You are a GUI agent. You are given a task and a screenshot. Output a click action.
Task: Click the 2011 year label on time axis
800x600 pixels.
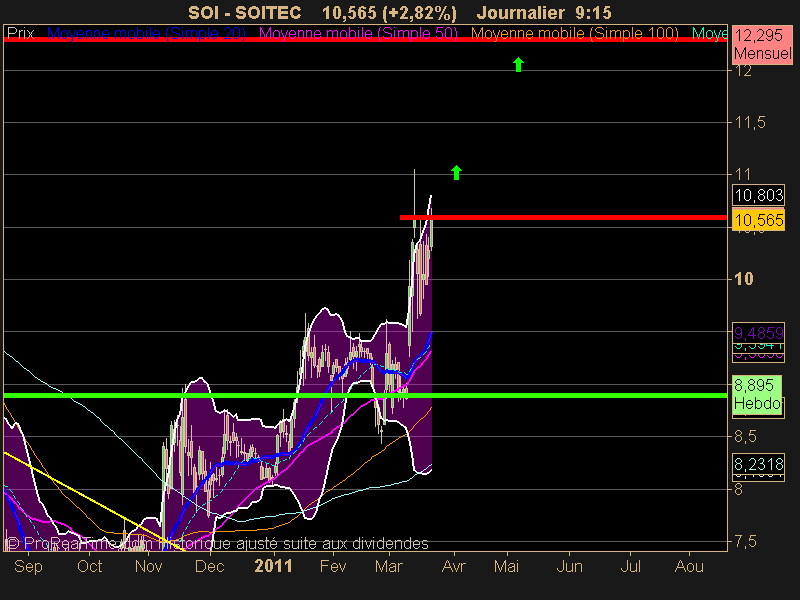[x=273, y=566]
